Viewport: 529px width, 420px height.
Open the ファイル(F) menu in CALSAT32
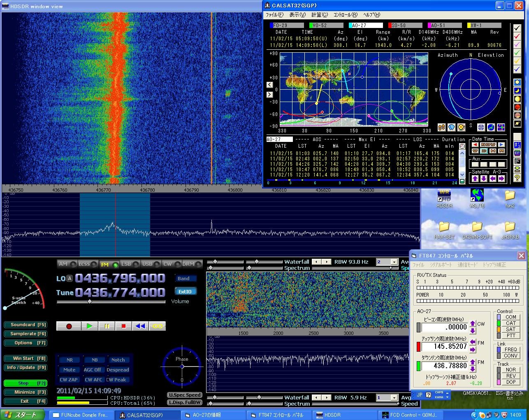coord(274,15)
